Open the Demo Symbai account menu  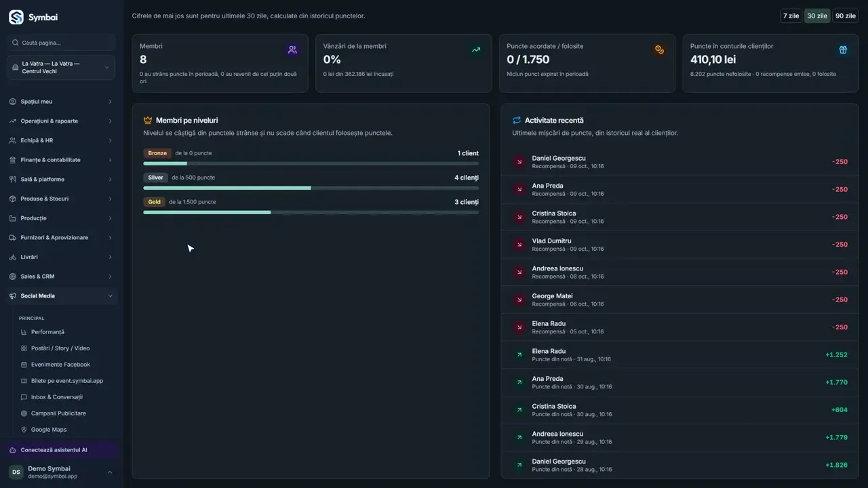tap(61, 472)
